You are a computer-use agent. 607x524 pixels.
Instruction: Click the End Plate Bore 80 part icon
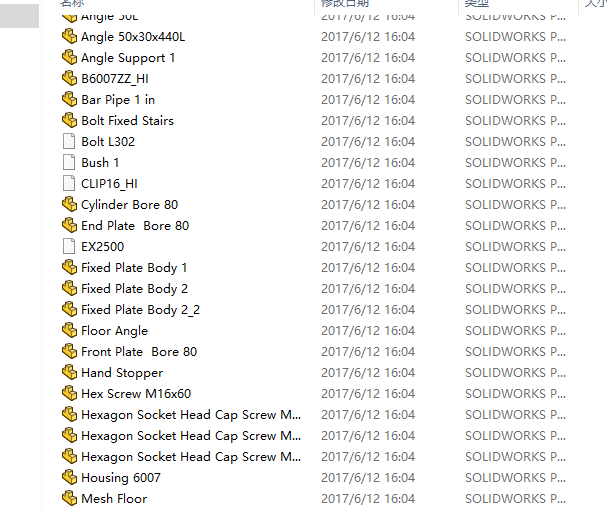pos(70,225)
